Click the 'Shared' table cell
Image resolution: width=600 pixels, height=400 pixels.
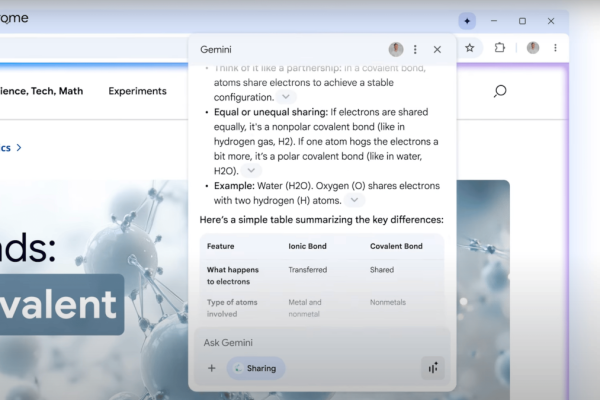point(382,270)
